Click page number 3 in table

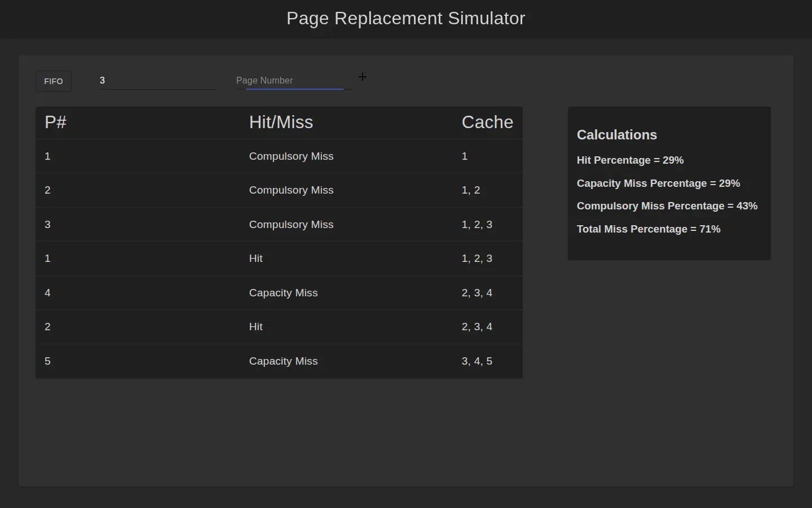pos(47,225)
